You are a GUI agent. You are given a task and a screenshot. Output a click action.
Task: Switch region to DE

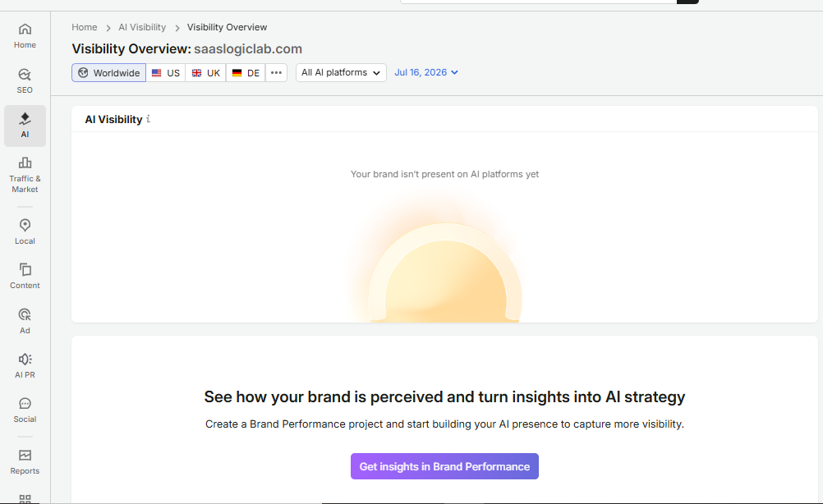coord(246,73)
